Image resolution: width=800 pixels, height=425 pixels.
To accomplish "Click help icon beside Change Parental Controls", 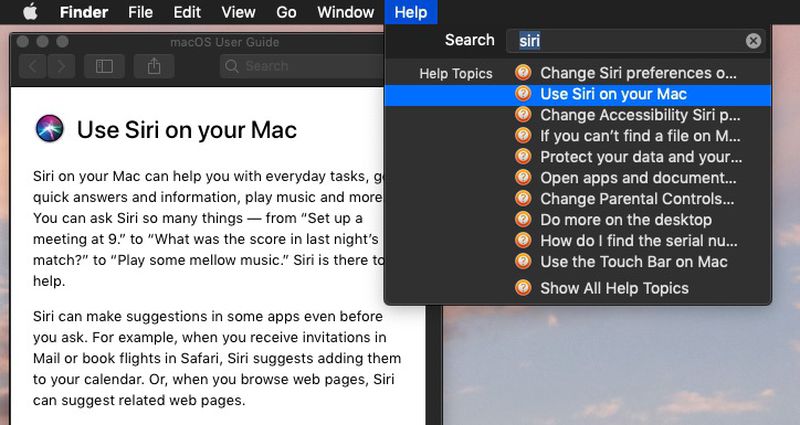I will pos(523,198).
